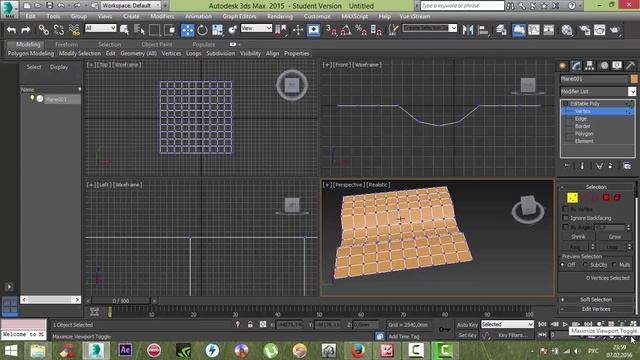Click the Grow button
Screen dimensions: 640x360
coord(615,237)
